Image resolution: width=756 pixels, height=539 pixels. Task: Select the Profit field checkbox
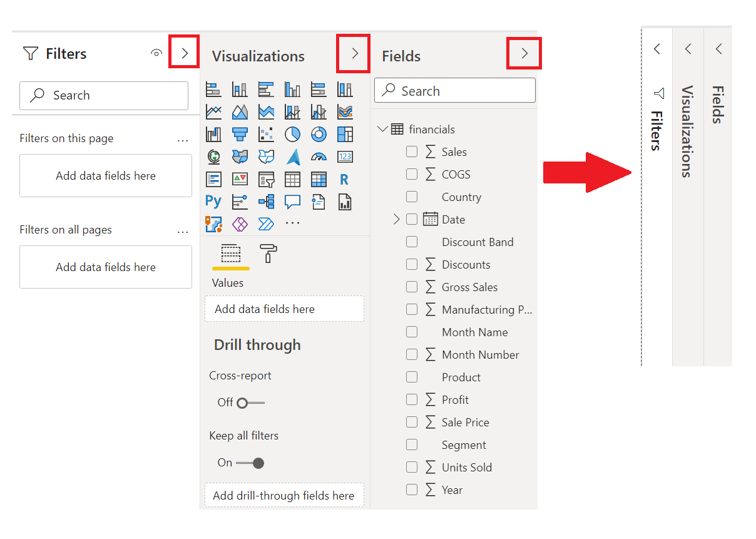pyautogui.click(x=412, y=399)
